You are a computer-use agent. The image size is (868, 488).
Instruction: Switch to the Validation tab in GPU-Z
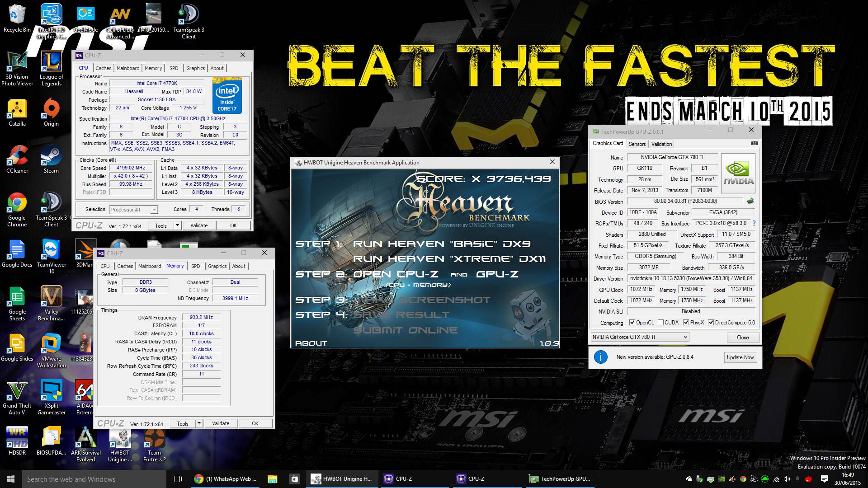pos(661,144)
